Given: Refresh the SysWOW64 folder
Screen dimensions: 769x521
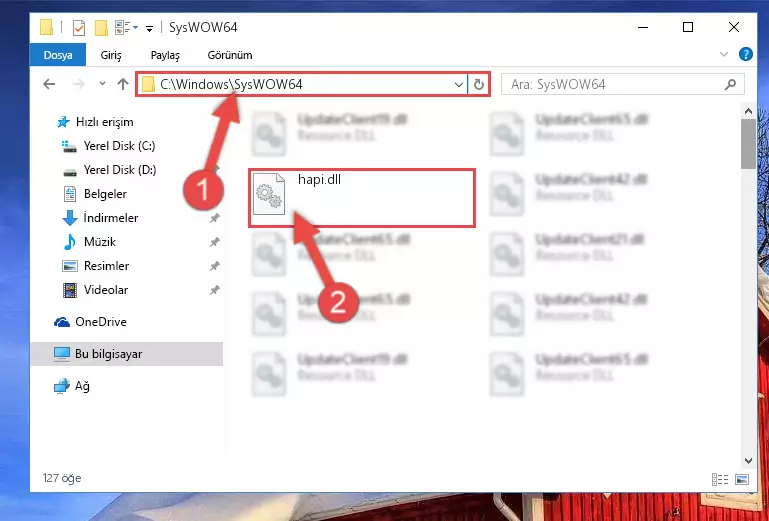Looking at the screenshot, I should click(479, 84).
